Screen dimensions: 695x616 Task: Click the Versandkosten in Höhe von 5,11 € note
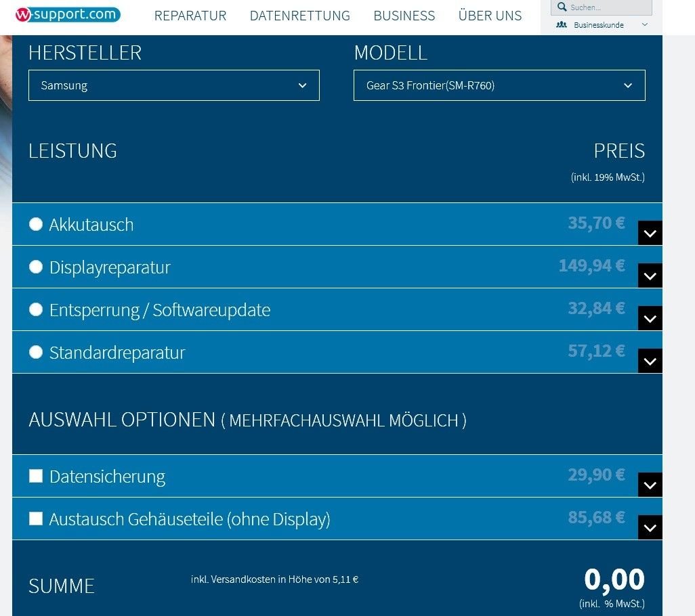[x=274, y=579]
